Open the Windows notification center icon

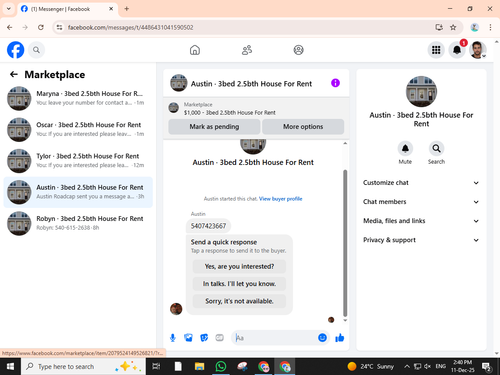487,367
